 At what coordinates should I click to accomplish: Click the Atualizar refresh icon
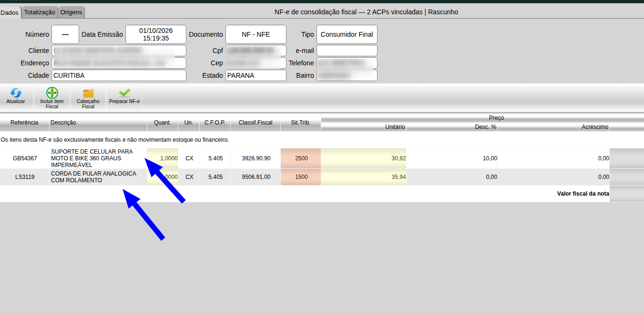[16, 93]
